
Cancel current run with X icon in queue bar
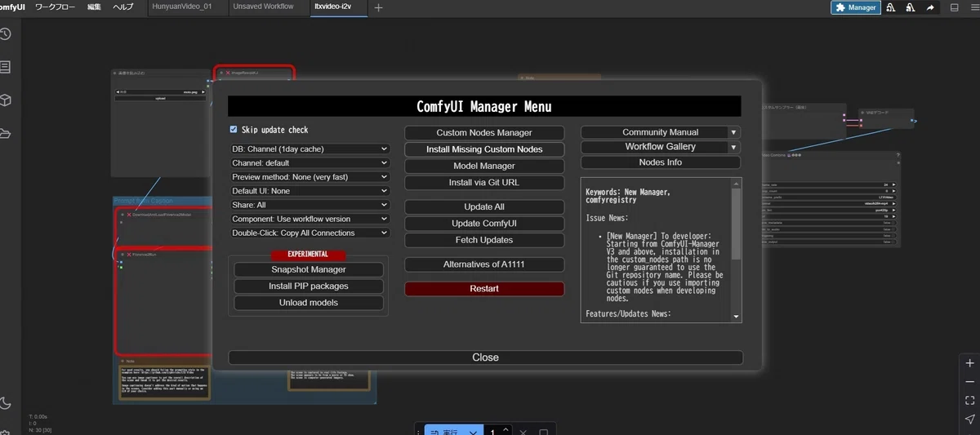523,431
